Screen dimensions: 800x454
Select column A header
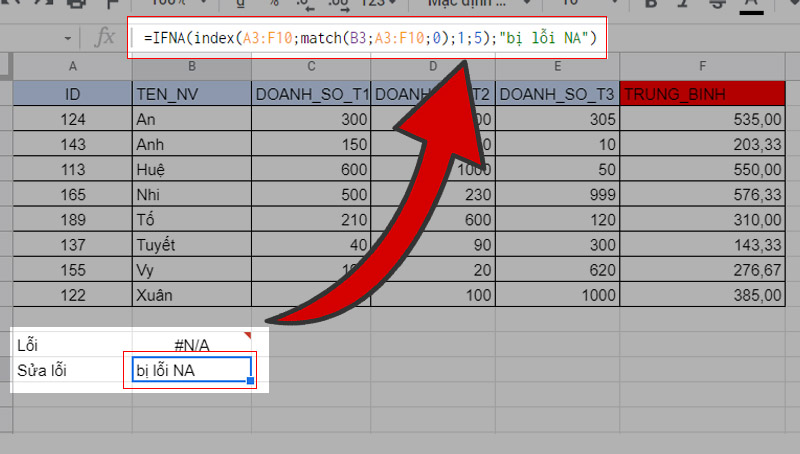[72, 67]
